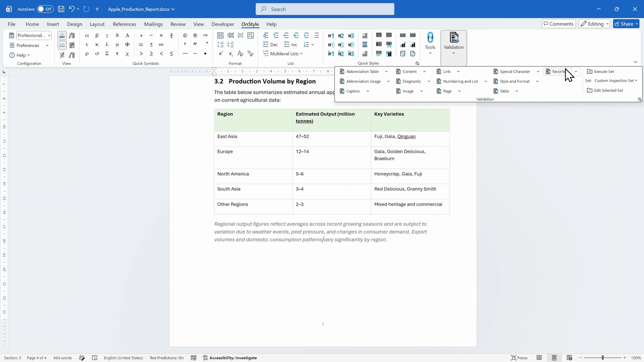Click the Share button
Image resolution: width=644 pixels, height=362 pixels.
click(626, 24)
